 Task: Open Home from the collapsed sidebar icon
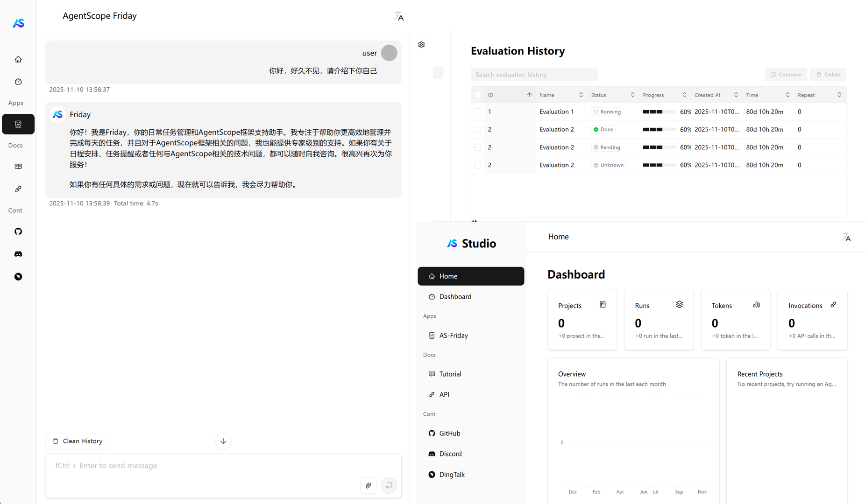point(18,59)
